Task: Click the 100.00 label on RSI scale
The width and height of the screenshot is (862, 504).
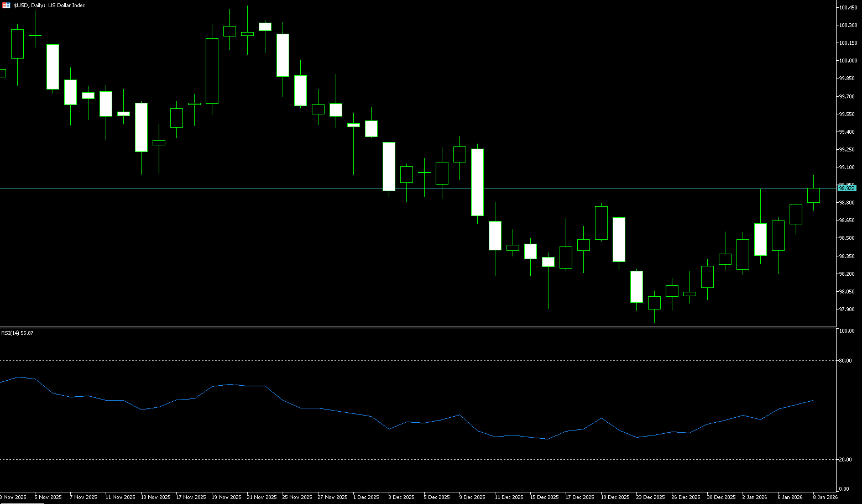Action: pyautogui.click(x=847, y=331)
